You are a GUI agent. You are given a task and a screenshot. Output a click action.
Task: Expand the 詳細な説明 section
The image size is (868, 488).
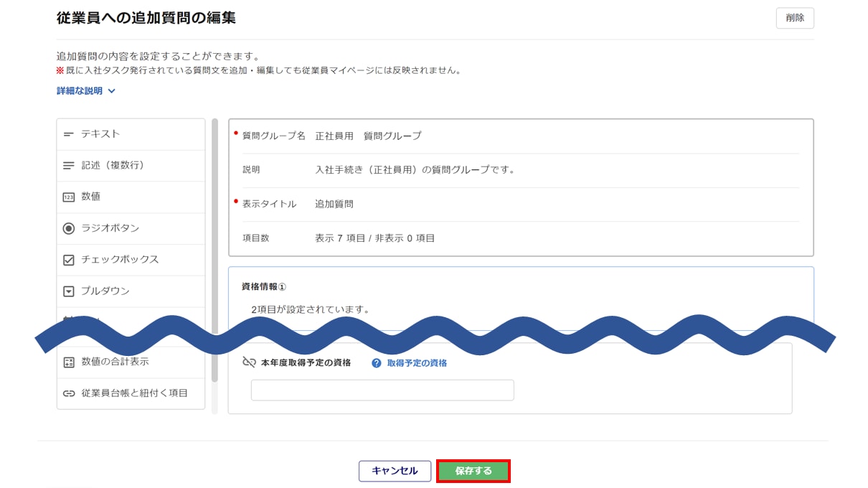[85, 91]
